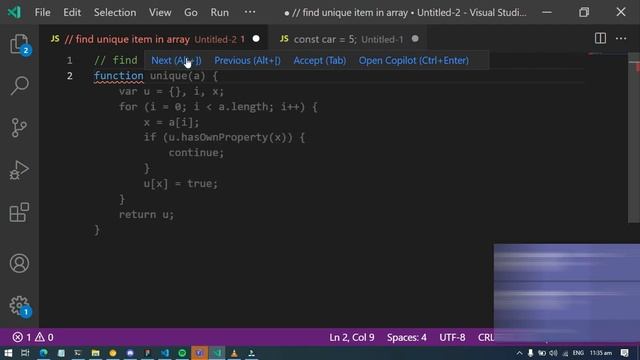Click the 'return u;' suggestion line
Screen dimensions: 640x360
147,214
